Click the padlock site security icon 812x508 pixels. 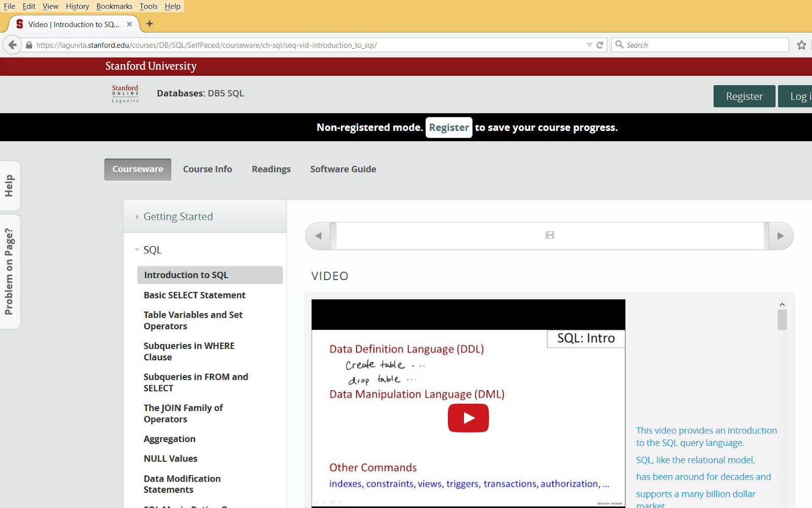29,45
